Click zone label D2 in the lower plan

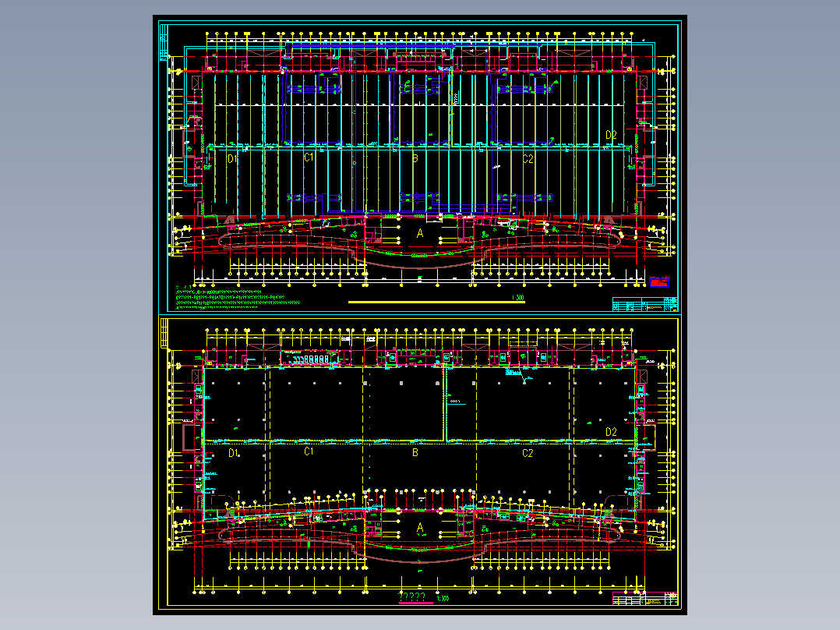[x=611, y=432]
